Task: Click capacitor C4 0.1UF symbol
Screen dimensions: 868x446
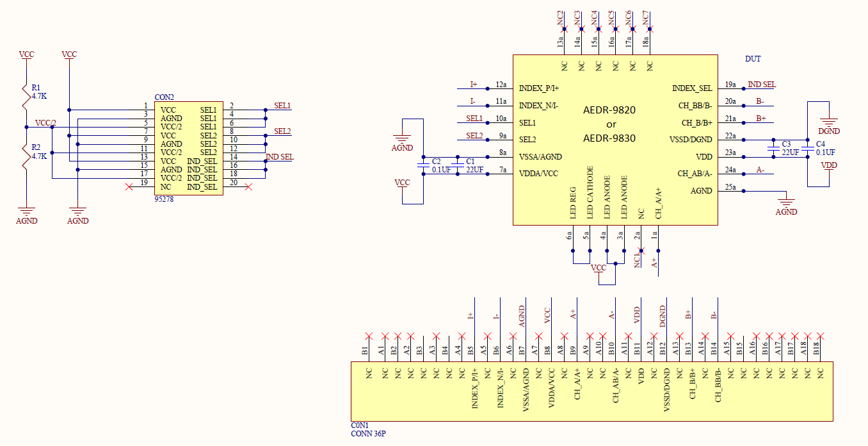Action: [x=808, y=149]
